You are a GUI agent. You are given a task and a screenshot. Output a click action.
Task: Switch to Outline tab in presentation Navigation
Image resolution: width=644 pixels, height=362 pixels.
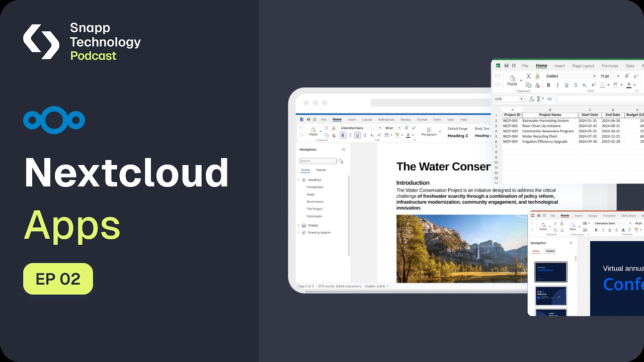(x=550, y=251)
